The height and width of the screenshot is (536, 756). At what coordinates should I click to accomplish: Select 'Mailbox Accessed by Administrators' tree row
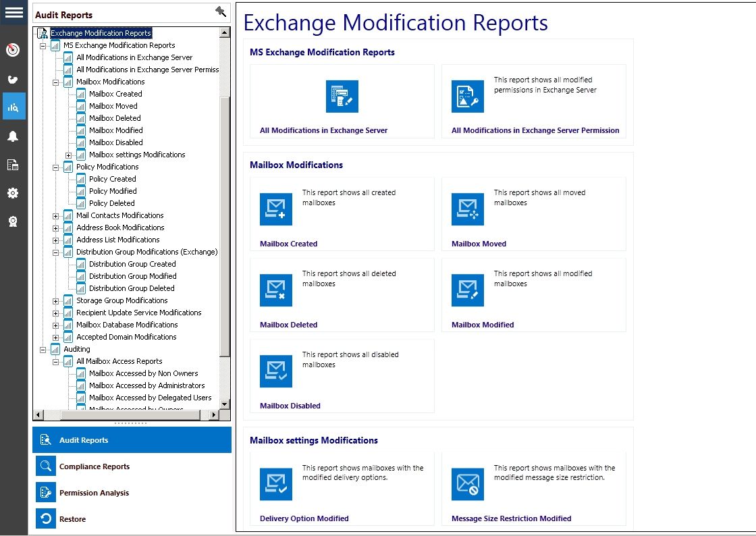coord(146,385)
